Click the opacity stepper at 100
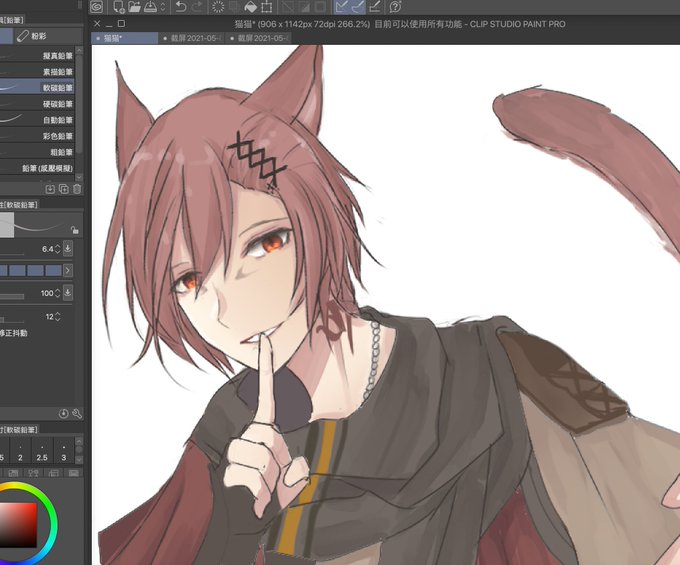 tap(57, 293)
